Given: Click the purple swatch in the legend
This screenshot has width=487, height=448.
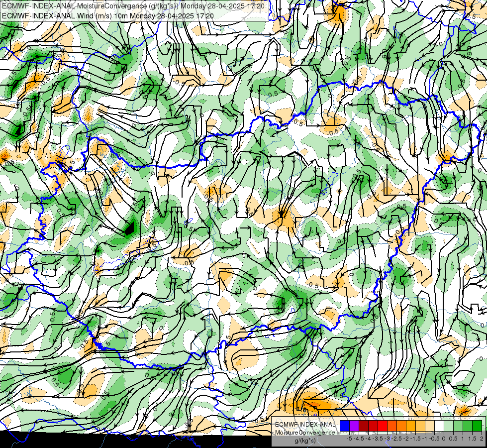Looking at the screenshot, I should point(354,426).
